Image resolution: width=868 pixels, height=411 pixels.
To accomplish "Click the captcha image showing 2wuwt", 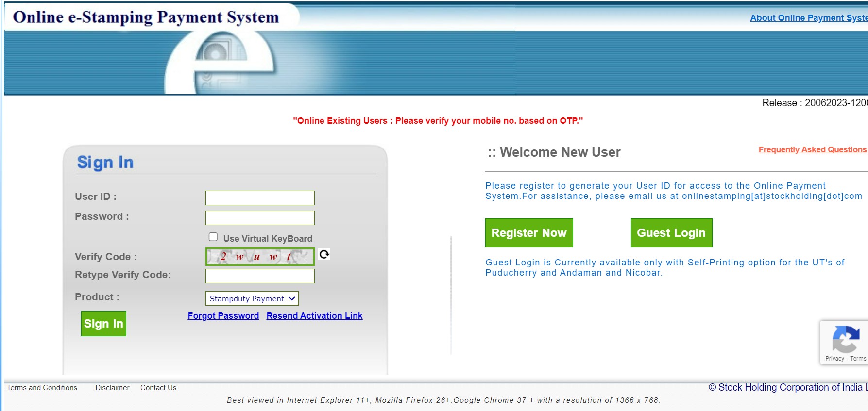I will coord(260,257).
